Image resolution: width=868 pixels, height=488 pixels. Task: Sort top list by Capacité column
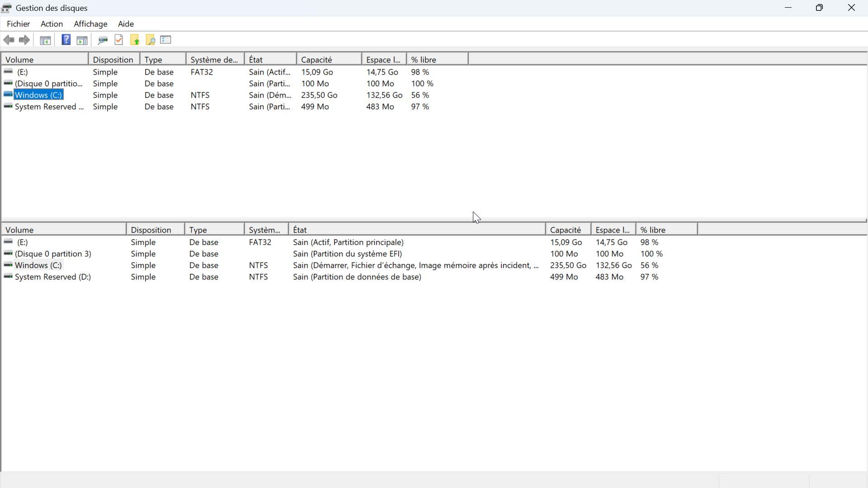(329, 60)
